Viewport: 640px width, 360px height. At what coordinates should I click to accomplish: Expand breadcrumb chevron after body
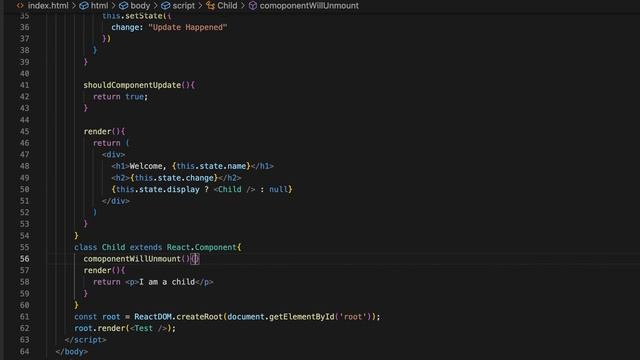(156, 6)
